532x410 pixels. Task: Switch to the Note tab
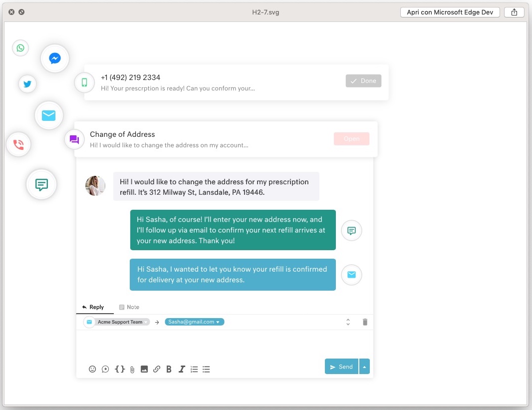(x=129, y=307)
